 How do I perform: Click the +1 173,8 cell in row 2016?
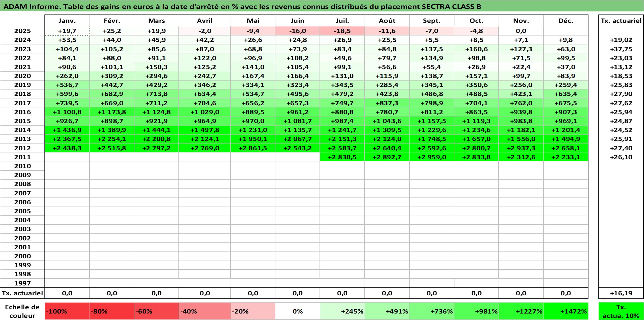112,112
